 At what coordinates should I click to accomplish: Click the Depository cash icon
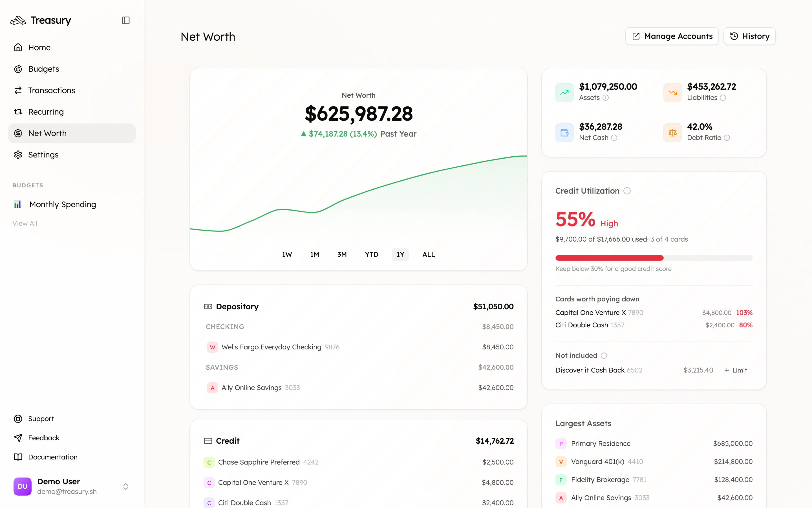tap(208, 306)
